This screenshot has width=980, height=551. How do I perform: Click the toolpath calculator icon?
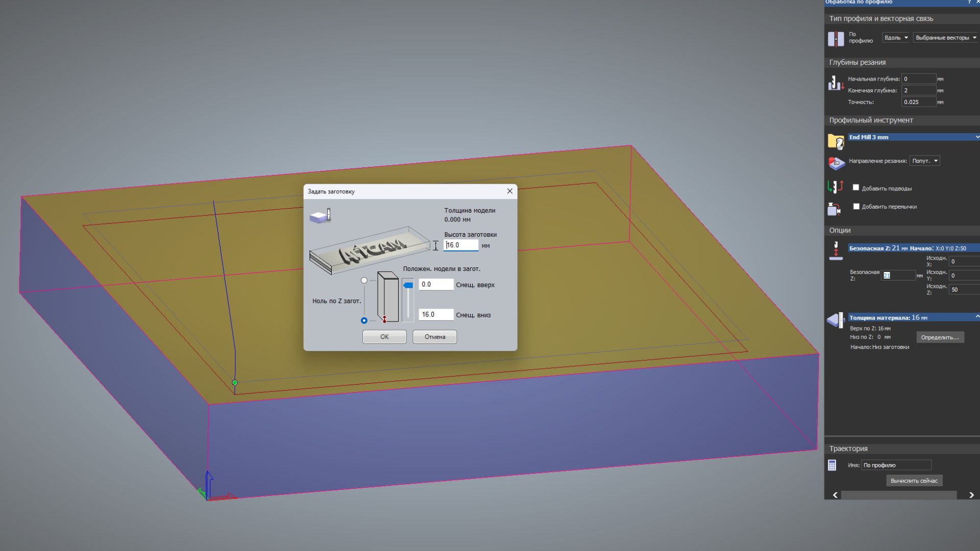[832, 465]
